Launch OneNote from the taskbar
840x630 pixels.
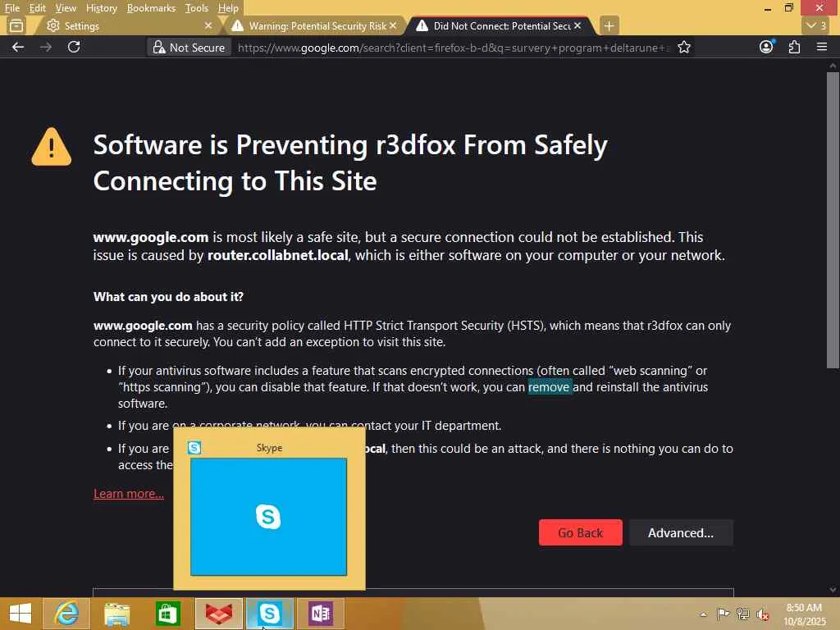pos(321,614)
